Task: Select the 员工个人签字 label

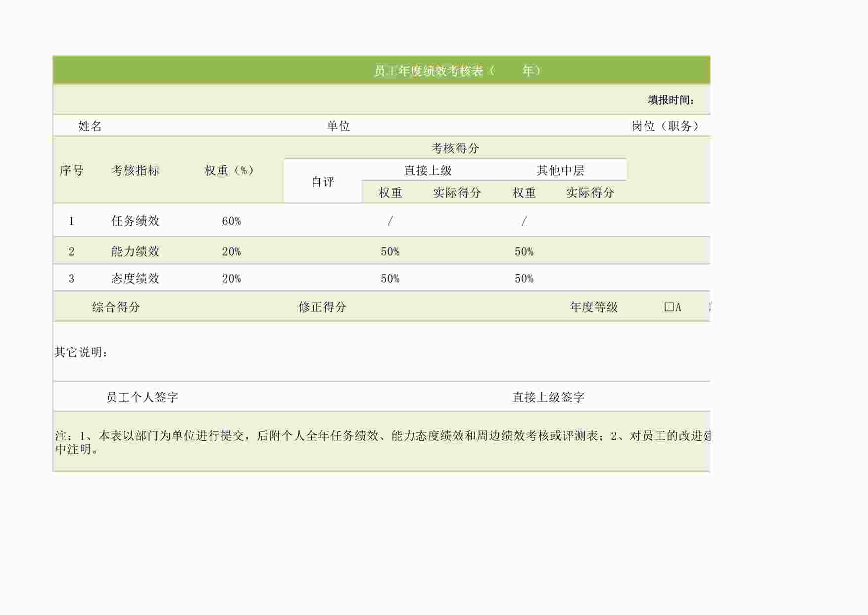Action: pyautogui.click(x=142, y=397)
